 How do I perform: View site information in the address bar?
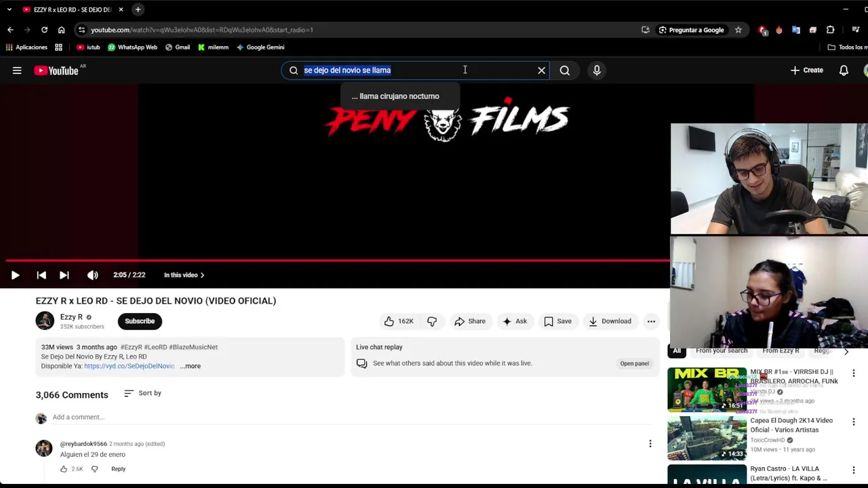[x=81, y=30]
